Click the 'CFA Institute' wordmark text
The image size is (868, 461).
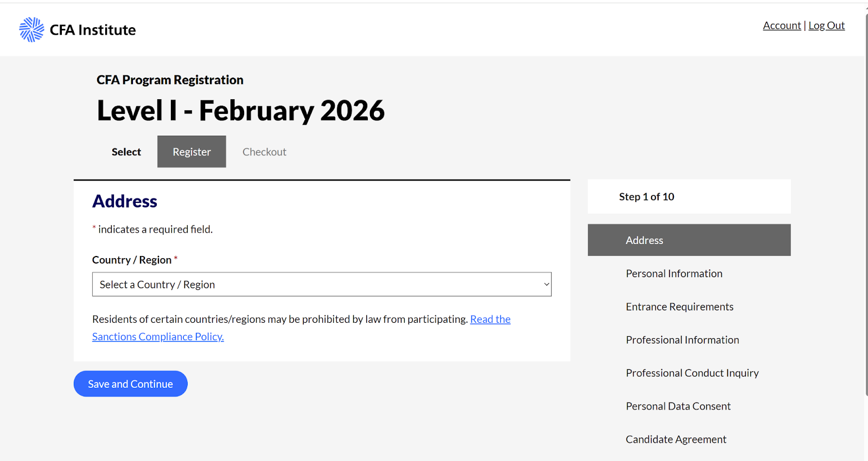click(x=93, y=30)
